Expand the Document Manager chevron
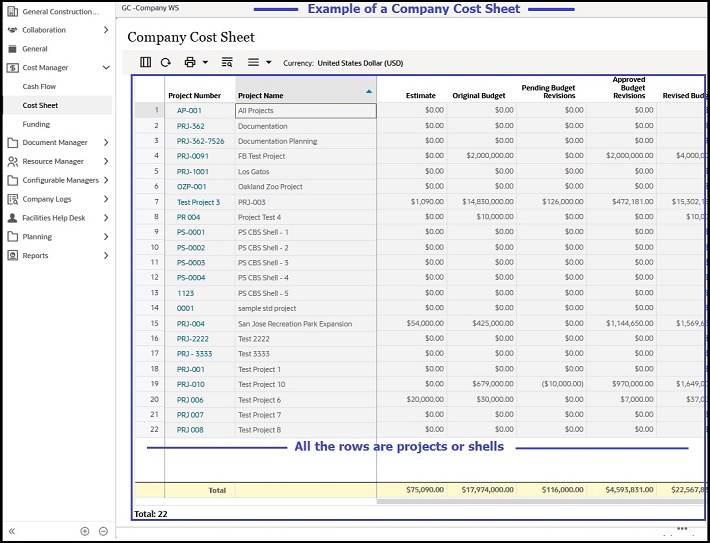 point(106,143)
